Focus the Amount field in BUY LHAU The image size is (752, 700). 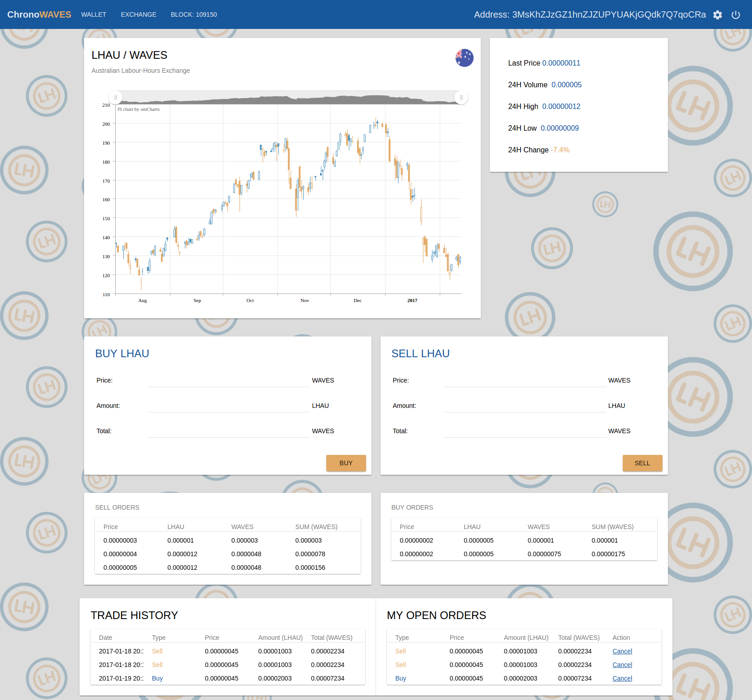coord(228,406)
